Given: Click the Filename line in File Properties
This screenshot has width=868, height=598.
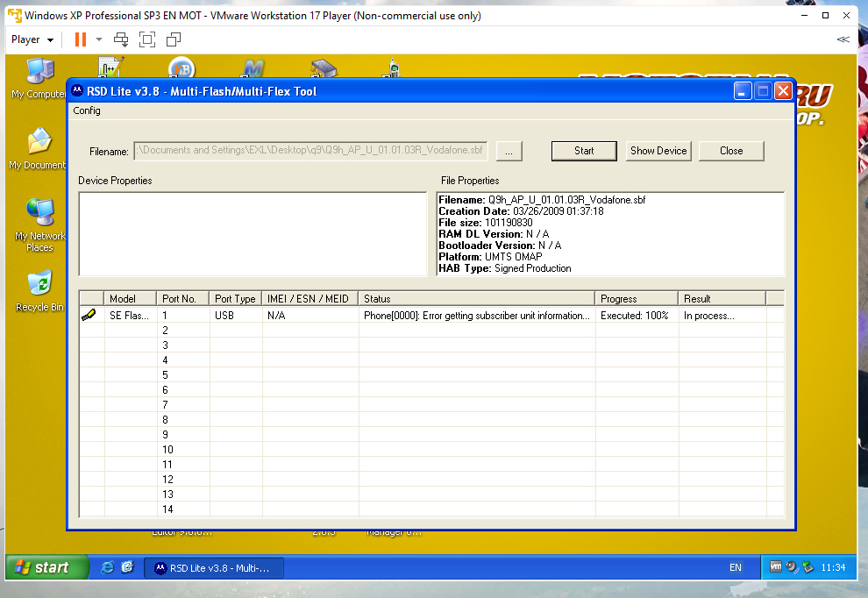Looking at the screenshot, I should (542, 200).
